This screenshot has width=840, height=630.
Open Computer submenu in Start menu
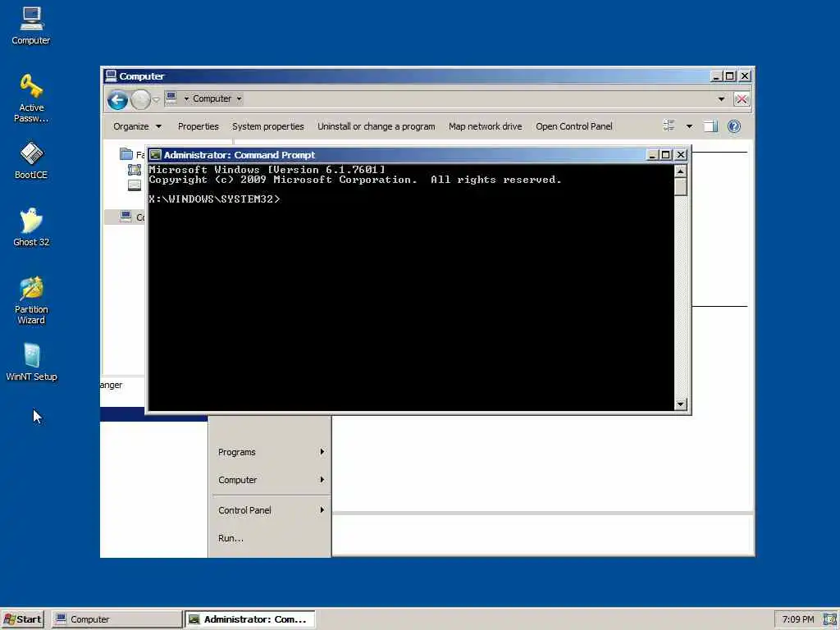tap(270, 480)
